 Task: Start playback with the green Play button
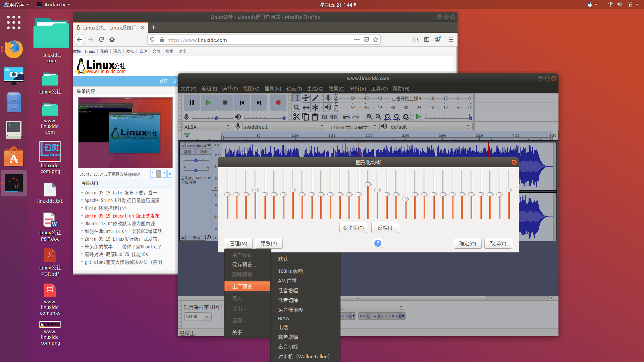coord(208,103)
